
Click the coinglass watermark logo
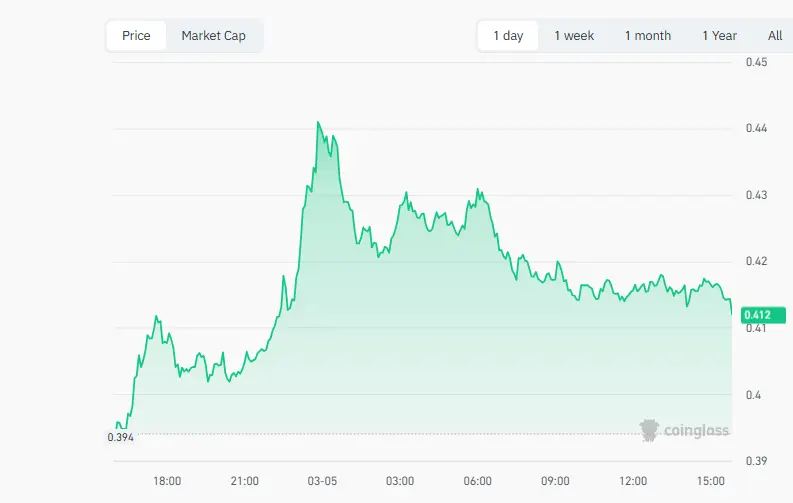click(x=684, y=430)
